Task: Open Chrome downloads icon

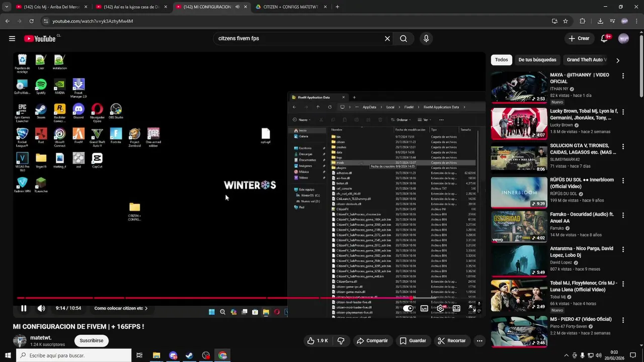Action: pyautogui.click(x=600, y=21)
